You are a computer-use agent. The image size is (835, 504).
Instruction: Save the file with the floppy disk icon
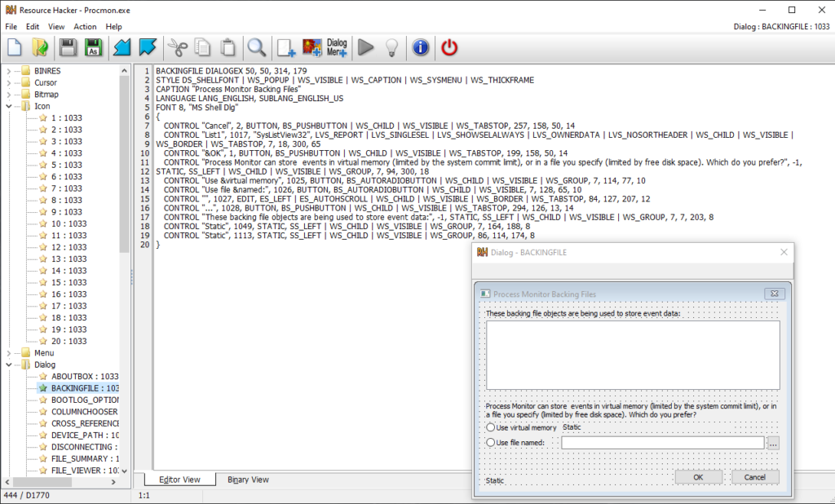coord(68,47)
